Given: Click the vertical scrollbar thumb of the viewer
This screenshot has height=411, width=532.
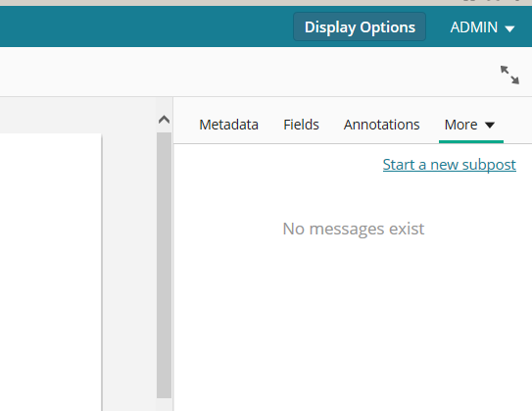Looking at the screenshot, I should point(164,265).
